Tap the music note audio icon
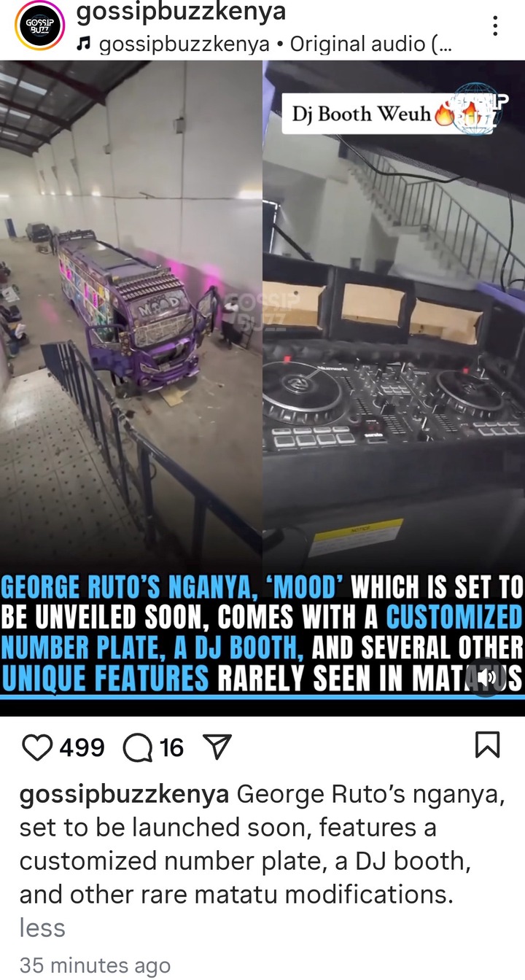Viewport: 525px width, 980px height. click(83, 44)
